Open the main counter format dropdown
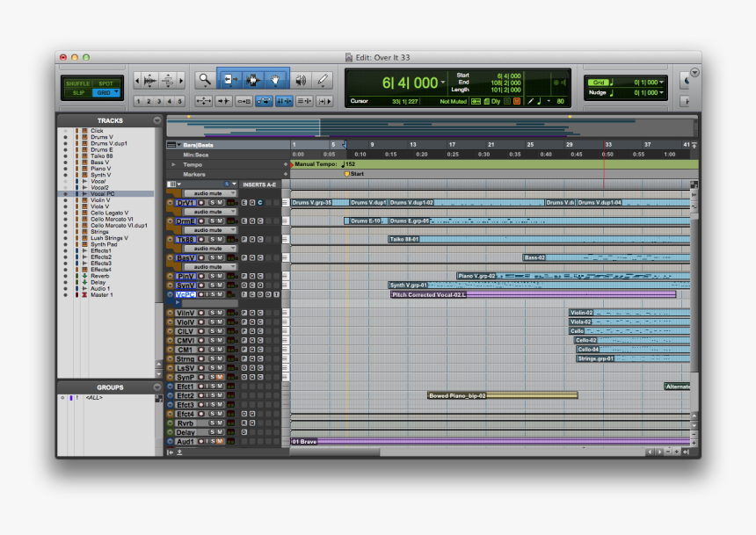The width and height of the screenshot is (756, 535). 443,83
